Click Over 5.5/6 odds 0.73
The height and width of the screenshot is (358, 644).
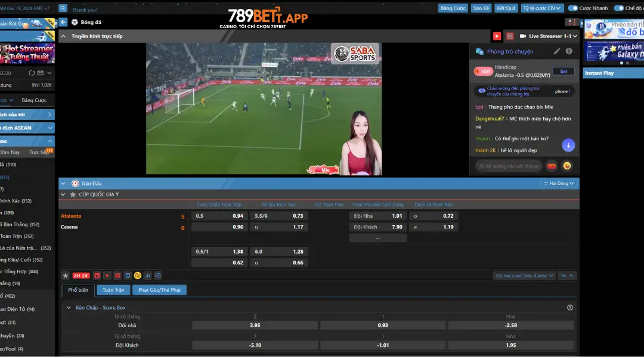pyautogui.click(x=279, y=216)
